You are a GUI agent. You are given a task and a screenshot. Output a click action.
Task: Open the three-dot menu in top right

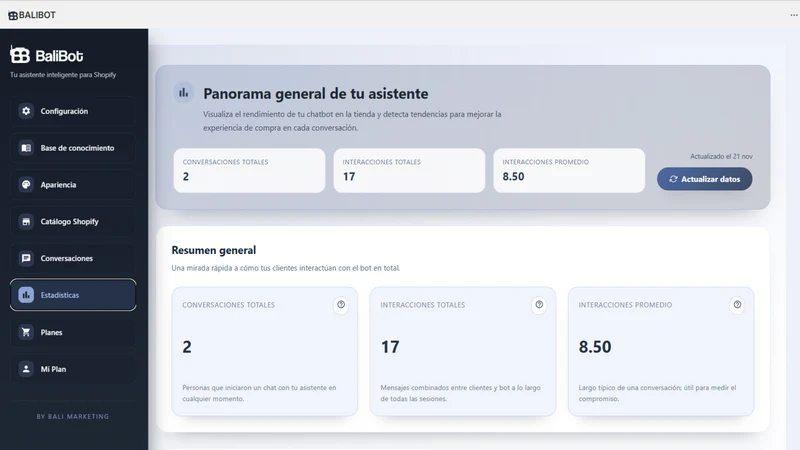pyautogui.click(x=794, y=15)
